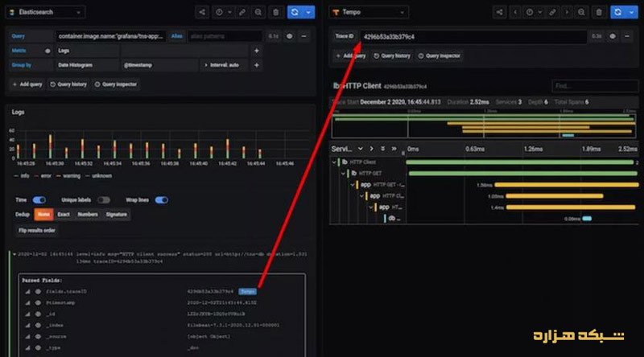644x357 pixels.
Task: Run query with the Elasticsearch pane's refresh button
Action: click(295, 12)
